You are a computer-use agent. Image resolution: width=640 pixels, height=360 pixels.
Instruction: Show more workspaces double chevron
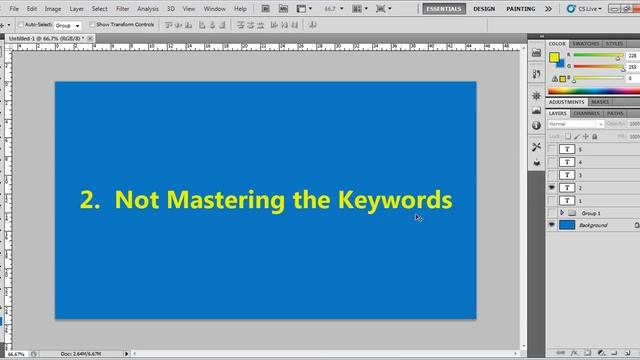[x=548, y=9]
